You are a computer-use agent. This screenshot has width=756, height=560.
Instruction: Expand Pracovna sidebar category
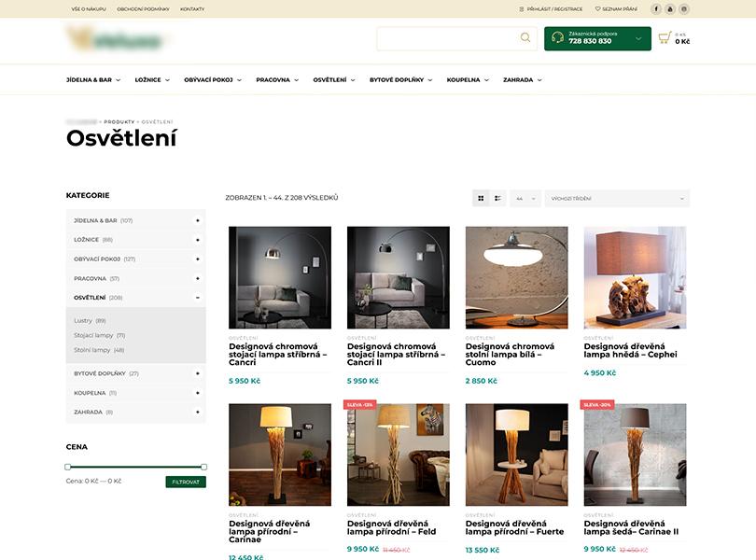point(197,278)
